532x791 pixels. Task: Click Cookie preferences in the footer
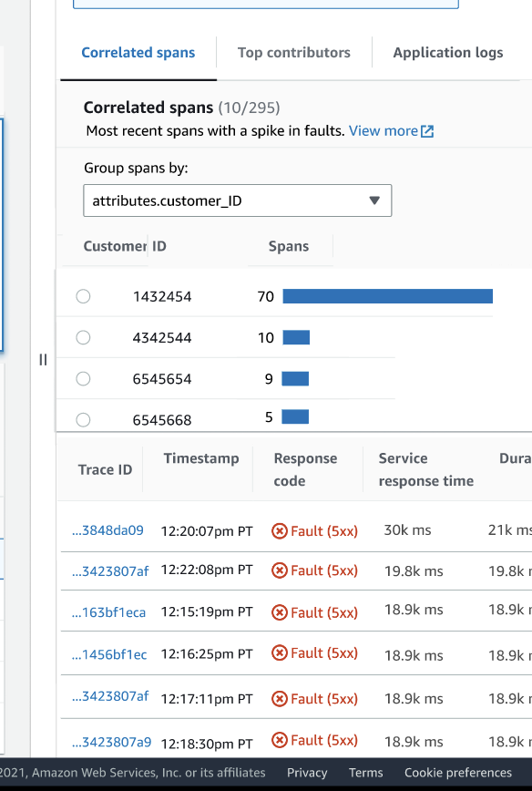click(x=457, y=772)
